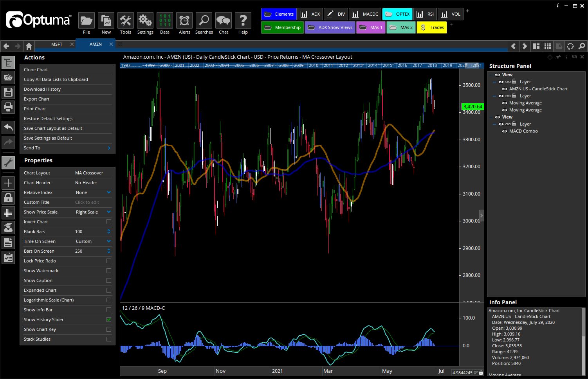
Task: Click the left sidebar save floppy icon
Action: click(x=8, y=92)
